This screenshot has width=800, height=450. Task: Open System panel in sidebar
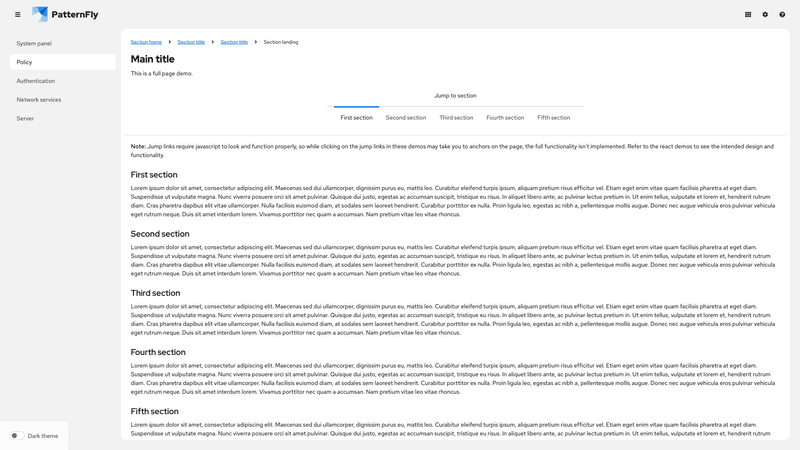tap(34, 43)
